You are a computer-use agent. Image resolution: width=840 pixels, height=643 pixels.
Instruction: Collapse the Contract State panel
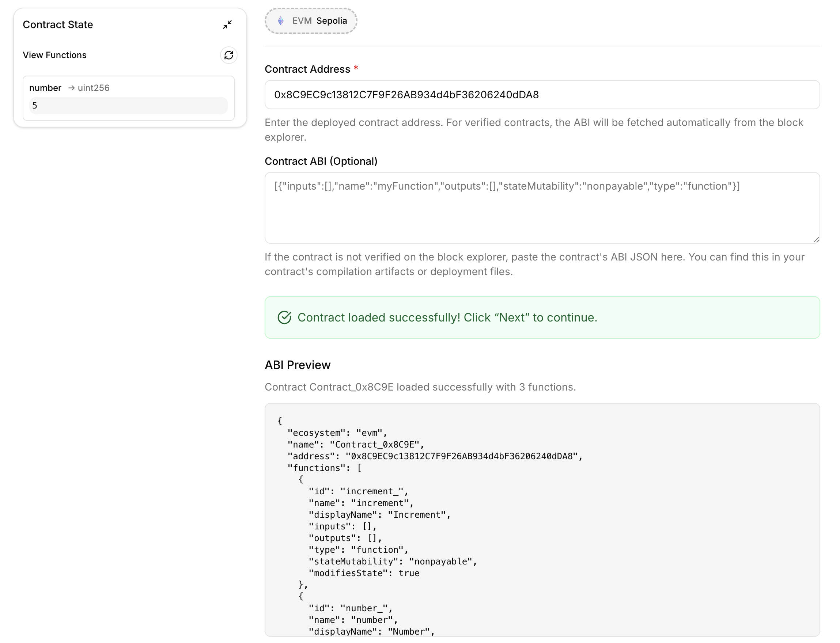(x=227, y=24)
